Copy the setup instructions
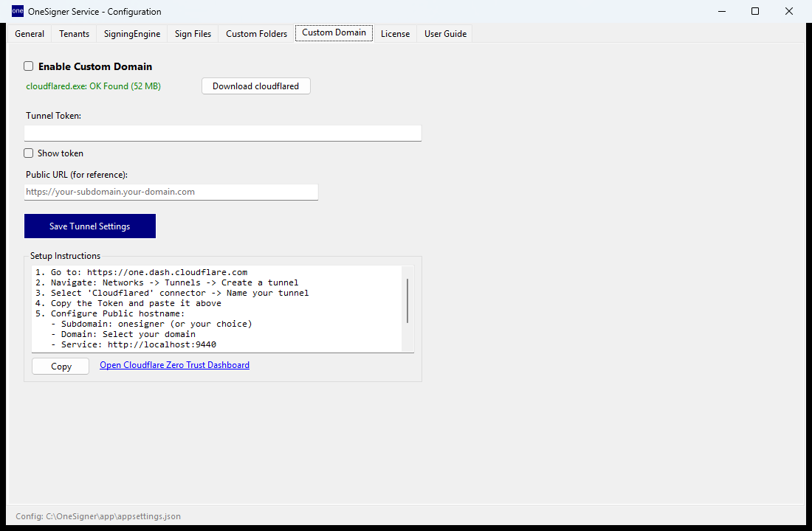This screenshot has height=531, width=812. pos(61,367)
